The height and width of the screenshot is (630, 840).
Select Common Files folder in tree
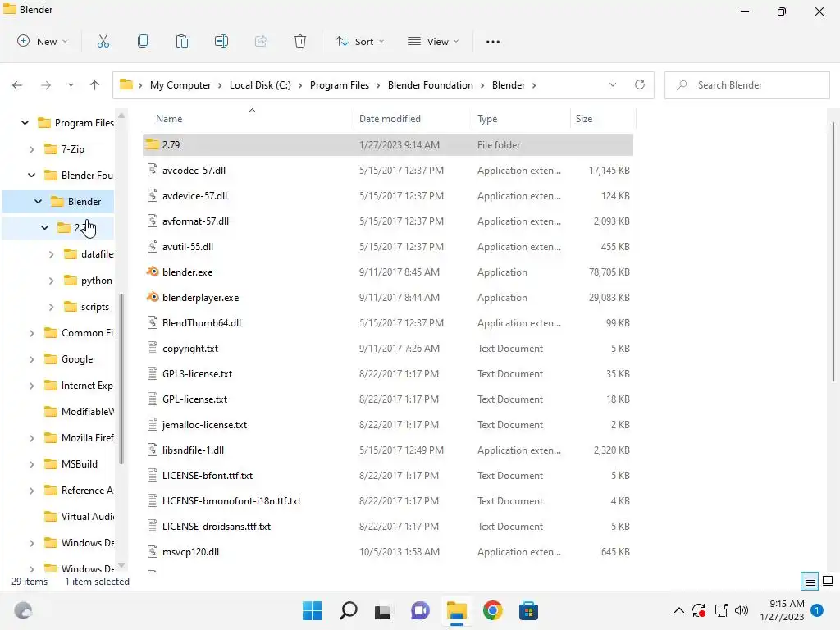(x=79, y=333)
